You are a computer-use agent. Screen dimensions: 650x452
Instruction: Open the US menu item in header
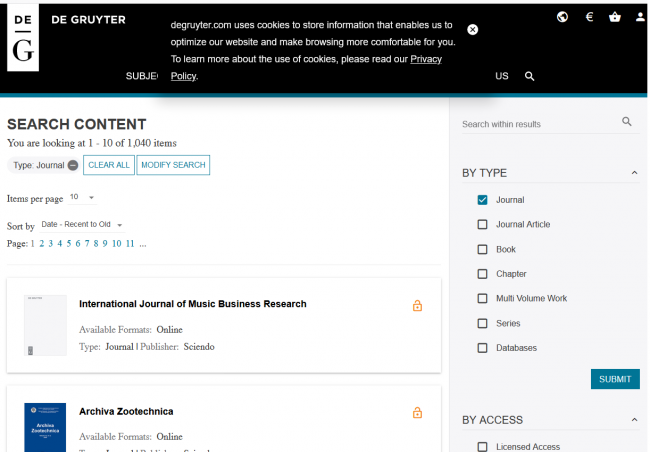502,76
